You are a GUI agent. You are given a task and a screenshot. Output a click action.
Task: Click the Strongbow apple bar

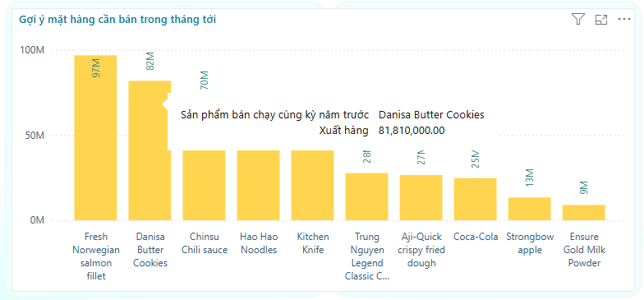click(529, 209)
